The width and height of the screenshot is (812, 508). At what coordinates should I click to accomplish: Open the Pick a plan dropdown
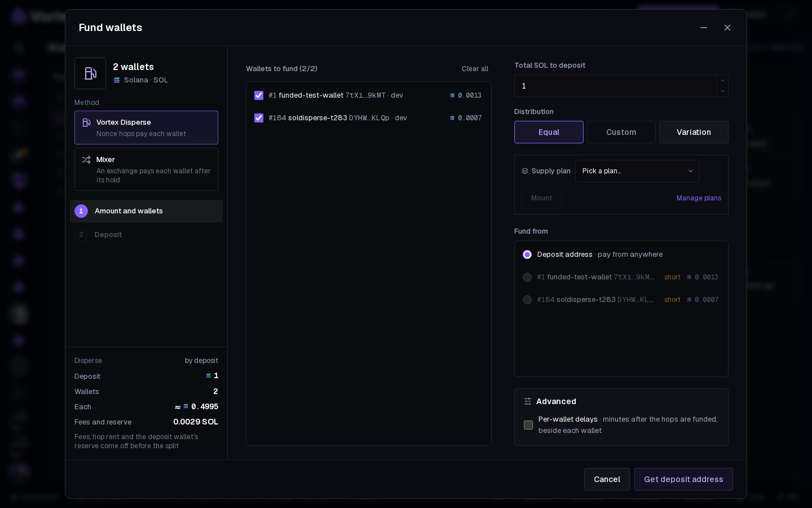coord(637,171)
